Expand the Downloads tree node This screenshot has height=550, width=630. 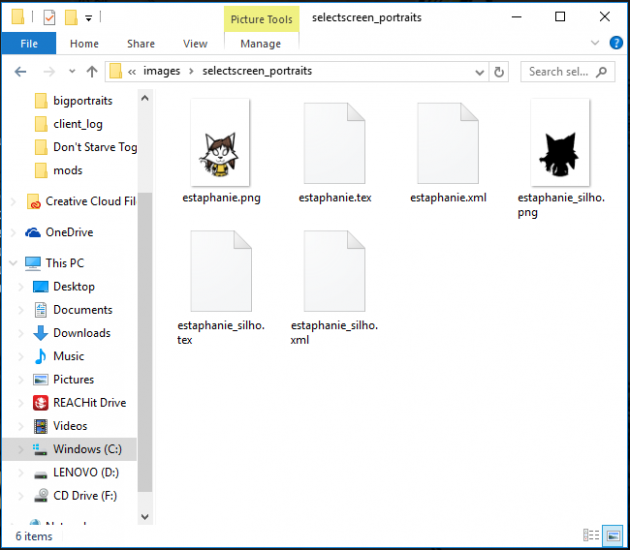pyautogui.click(x=21, y=333)
